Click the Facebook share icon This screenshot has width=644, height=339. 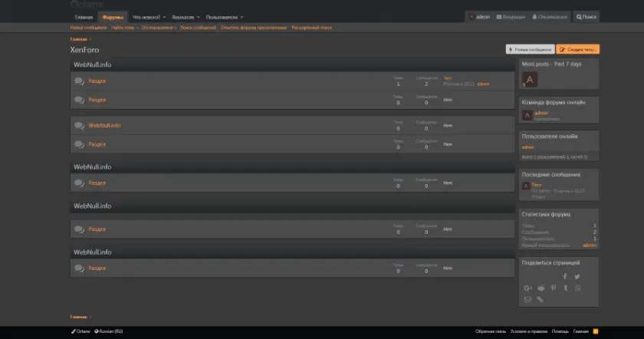[564, 277]
